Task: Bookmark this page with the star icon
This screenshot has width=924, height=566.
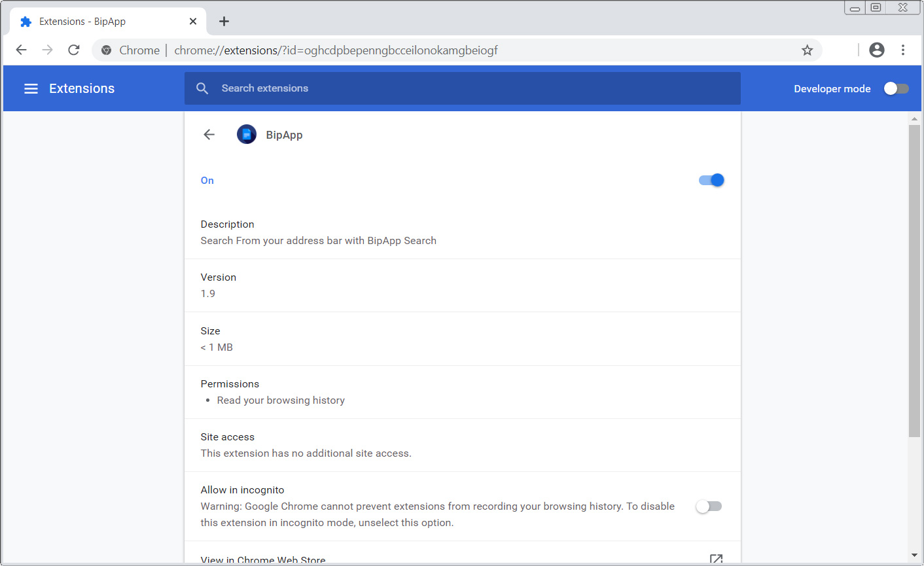Action: [808, 50]
